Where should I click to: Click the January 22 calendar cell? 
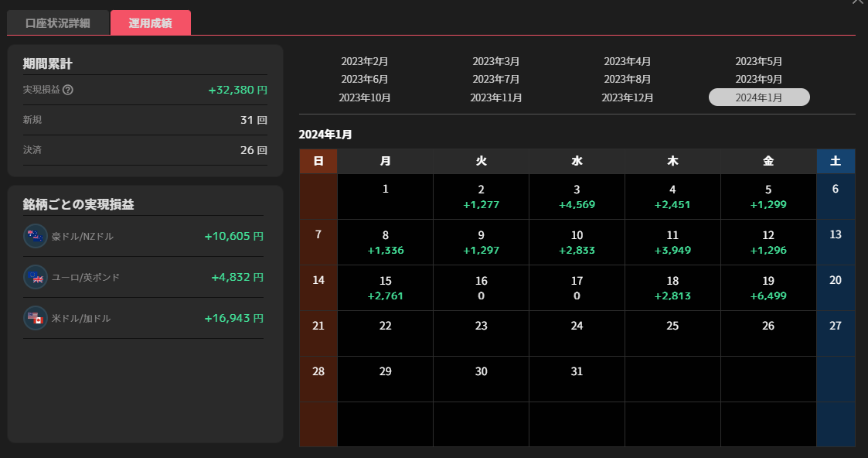pos(385,333)
